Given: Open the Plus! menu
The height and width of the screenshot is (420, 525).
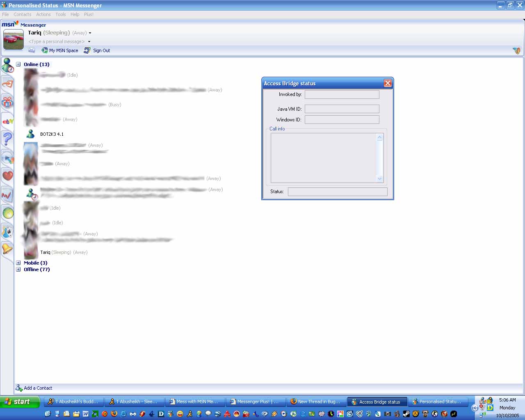Looking at the screenshot, I should click(x=89, y=14).
